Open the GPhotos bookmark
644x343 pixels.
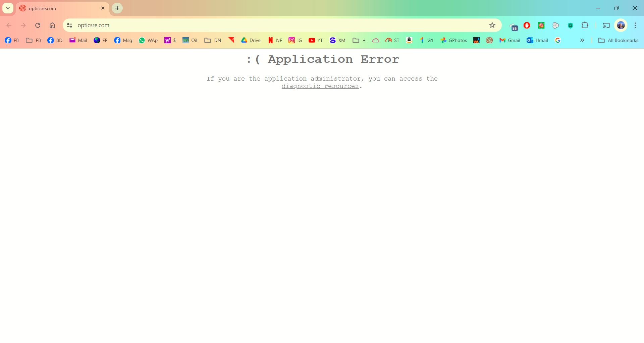point(453,40)
